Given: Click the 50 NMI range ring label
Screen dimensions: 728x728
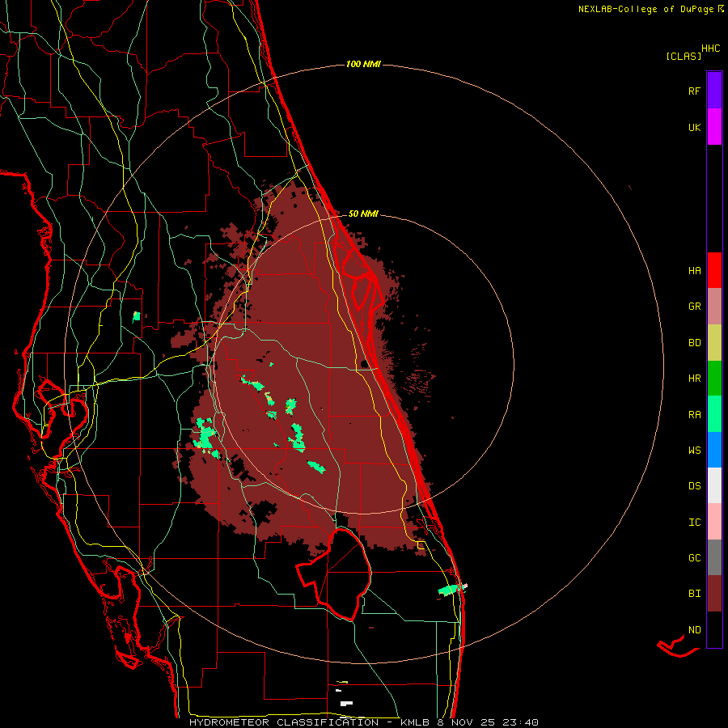Looking at the screenshot, I should 363,214.
